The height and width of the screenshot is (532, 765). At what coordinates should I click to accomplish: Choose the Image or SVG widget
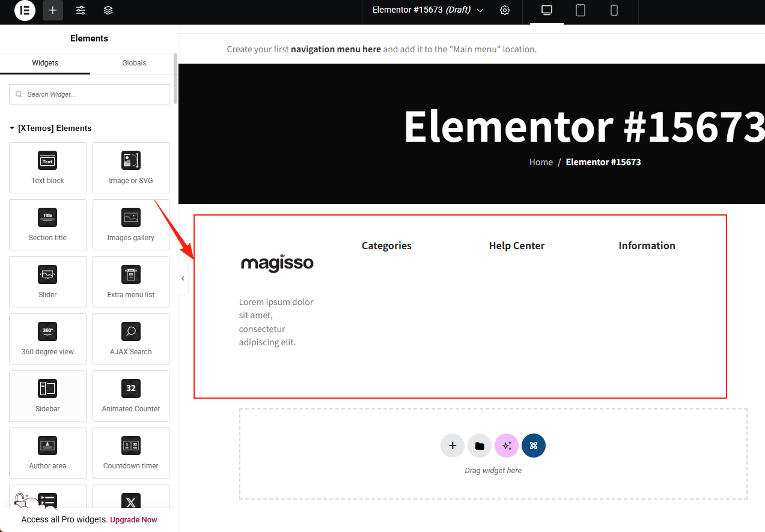[131, 168]
